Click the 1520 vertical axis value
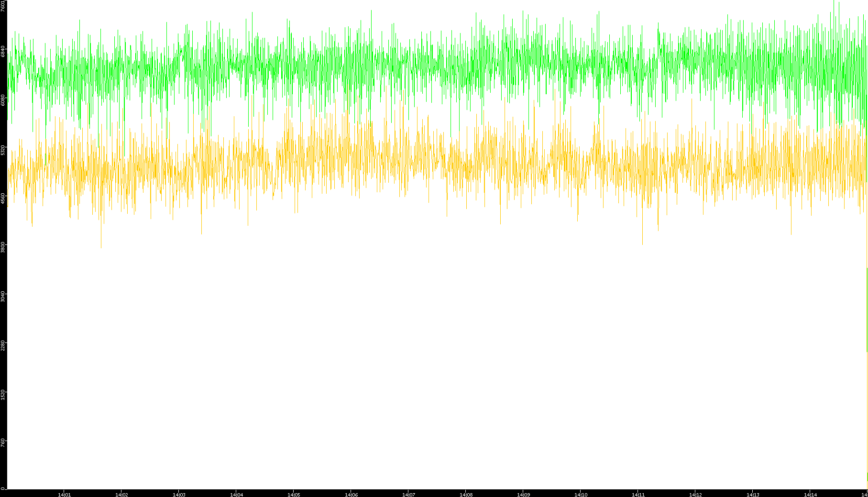This screenshot has width=868, height=497. pos(3,394)
